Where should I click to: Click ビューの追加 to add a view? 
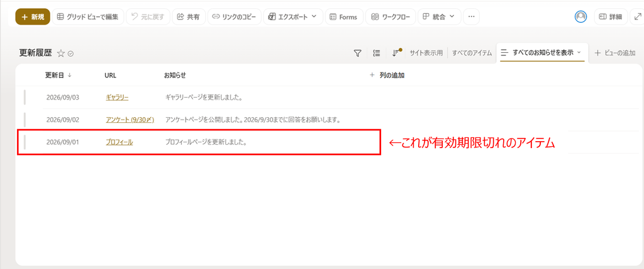click(x=615, y=53)
